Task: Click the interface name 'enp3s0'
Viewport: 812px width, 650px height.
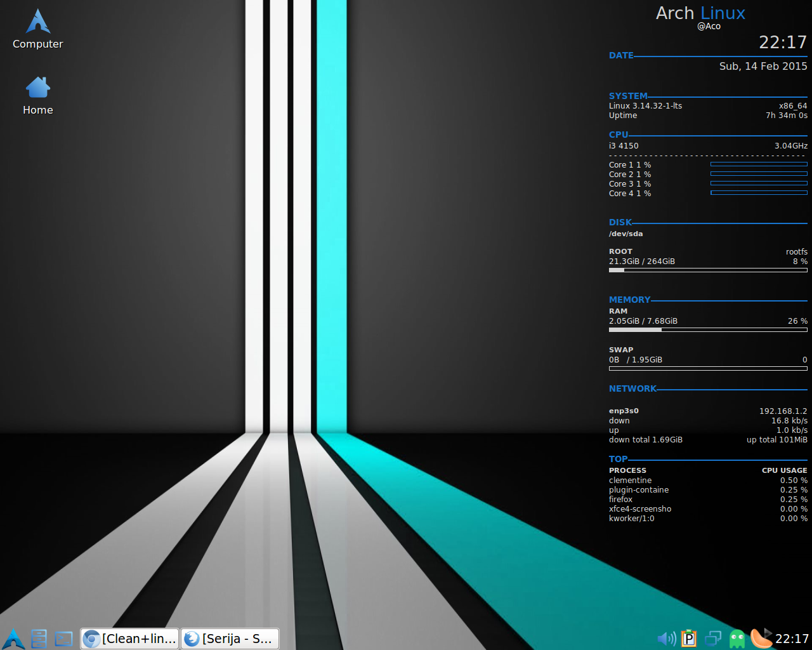Action: coord(624,411)
